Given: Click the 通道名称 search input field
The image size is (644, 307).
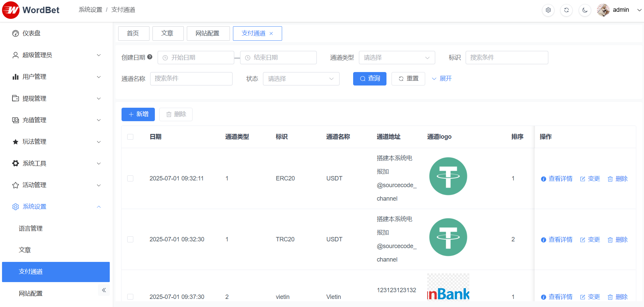Looking at the screenshot, I should pos(191,79).
